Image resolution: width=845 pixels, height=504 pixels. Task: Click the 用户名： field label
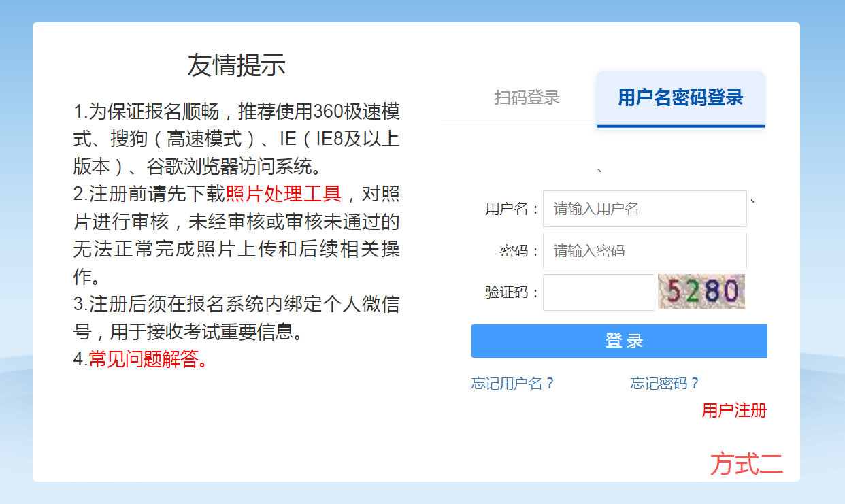click(512, 209)
